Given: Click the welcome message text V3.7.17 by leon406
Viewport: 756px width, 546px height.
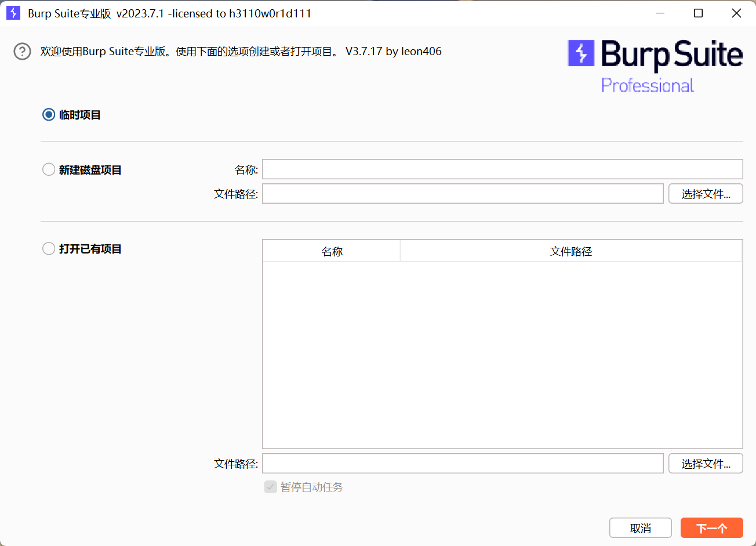Looking at the screenshot, I should 394,51.
